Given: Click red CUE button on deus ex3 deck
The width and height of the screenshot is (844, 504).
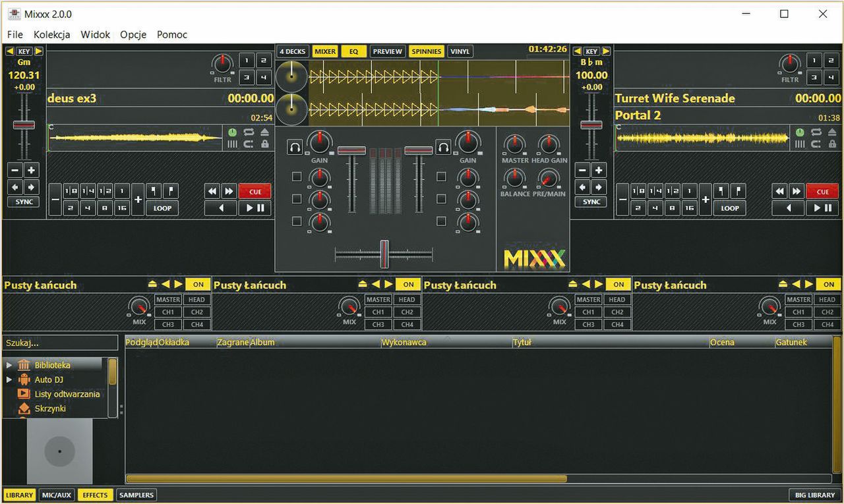Looking at the screenshot, I should click(255, 191).
